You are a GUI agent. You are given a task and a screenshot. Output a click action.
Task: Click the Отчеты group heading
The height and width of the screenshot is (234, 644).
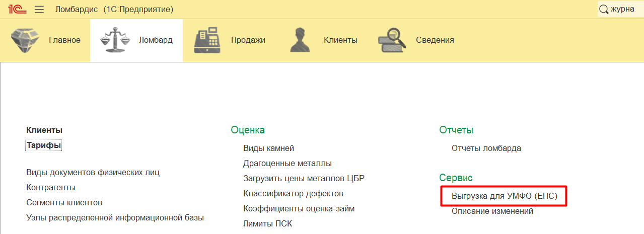[x=456, y=130]
